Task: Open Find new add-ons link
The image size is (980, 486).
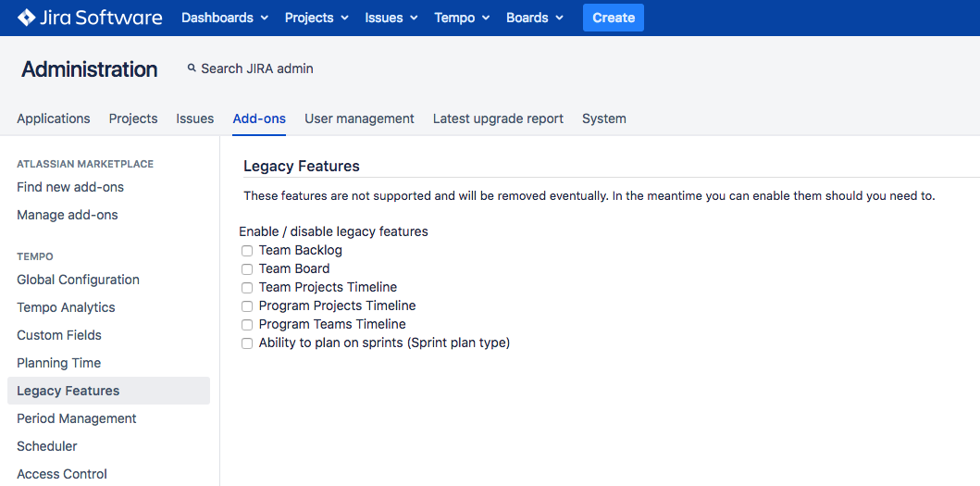Action: coord(70,187)
